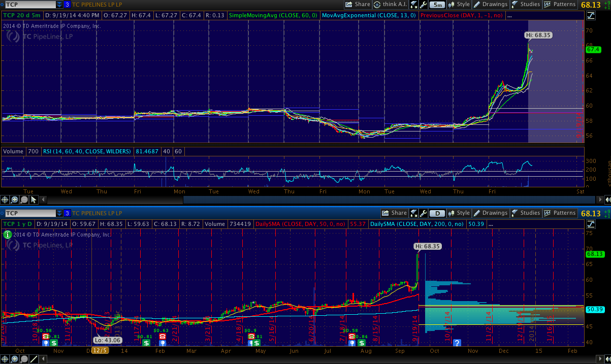Click green dividend dollar icon near November

(x=54, y=343)
